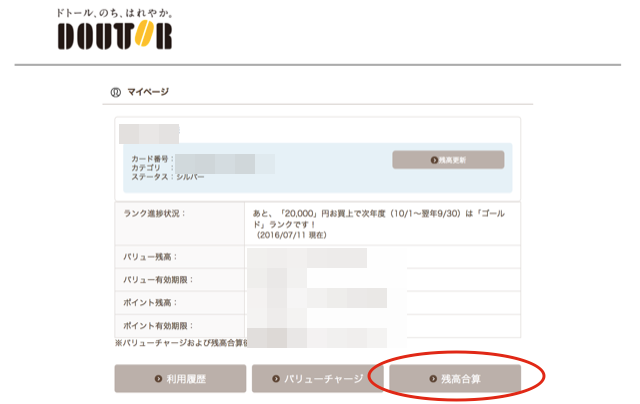This screenshot has width=640, height=404.
Task: Click the DOUTOR logo
Action: [115, 36]
